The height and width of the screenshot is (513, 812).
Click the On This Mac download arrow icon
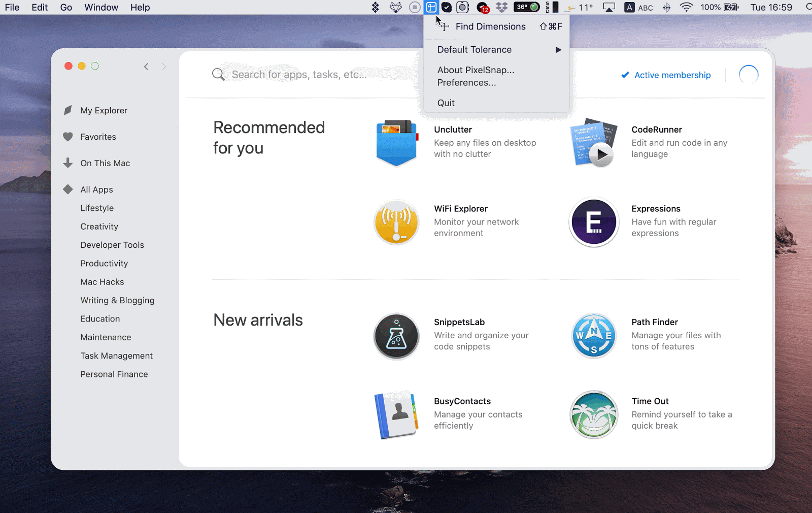68,163
